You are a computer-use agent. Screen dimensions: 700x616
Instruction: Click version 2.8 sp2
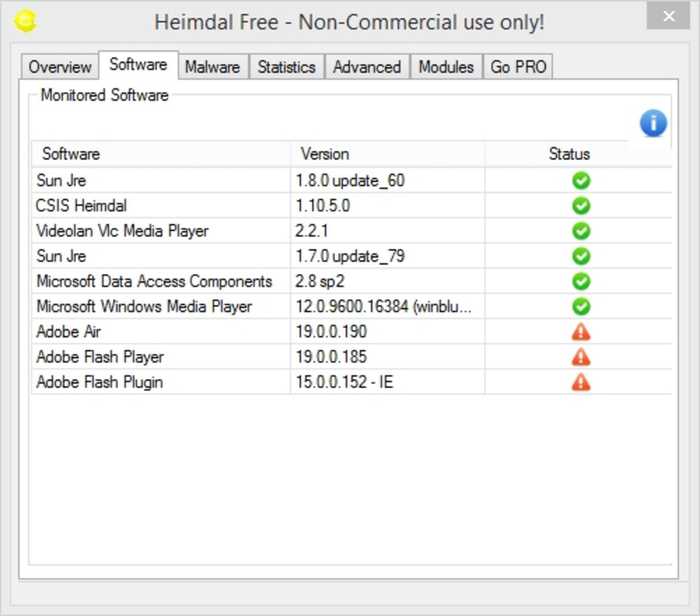(x=320, y=282)
